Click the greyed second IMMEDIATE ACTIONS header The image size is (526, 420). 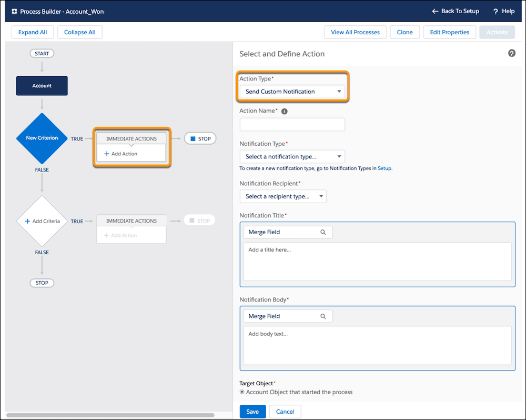tap(131, 221)
